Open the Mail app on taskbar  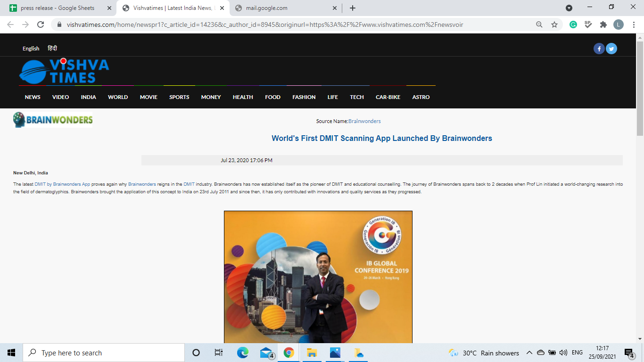click(266, 353)
